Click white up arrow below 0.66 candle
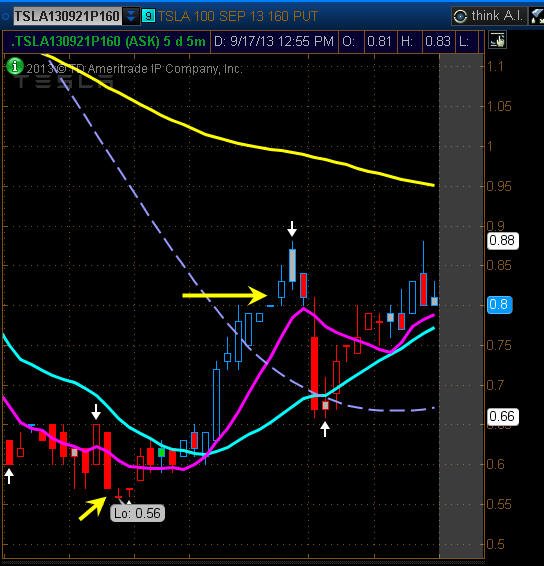The image size is (544, 566). coord(325,430)
